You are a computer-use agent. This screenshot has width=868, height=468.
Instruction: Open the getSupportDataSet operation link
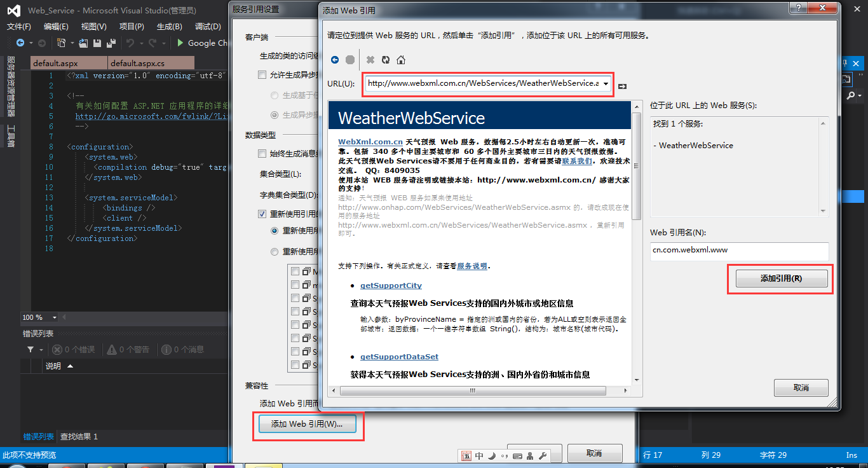pos(399,357)
